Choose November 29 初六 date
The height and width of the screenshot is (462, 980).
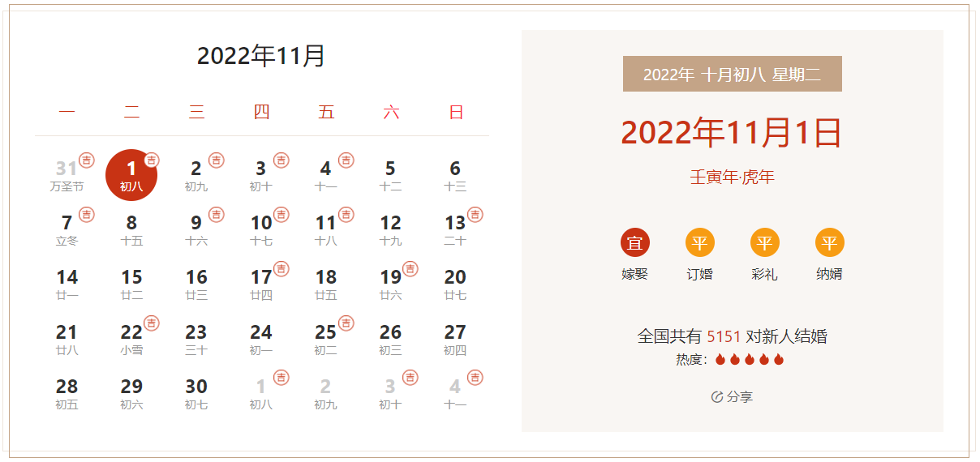131,393
